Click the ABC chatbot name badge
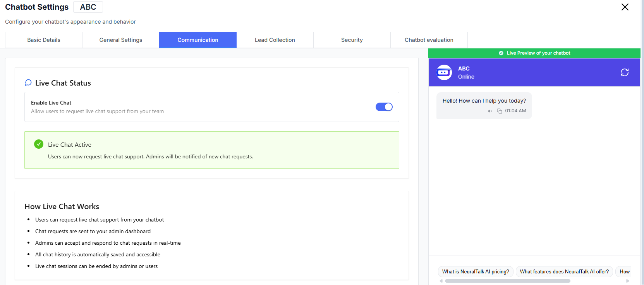The image size is (644, 285). point(88,7)
